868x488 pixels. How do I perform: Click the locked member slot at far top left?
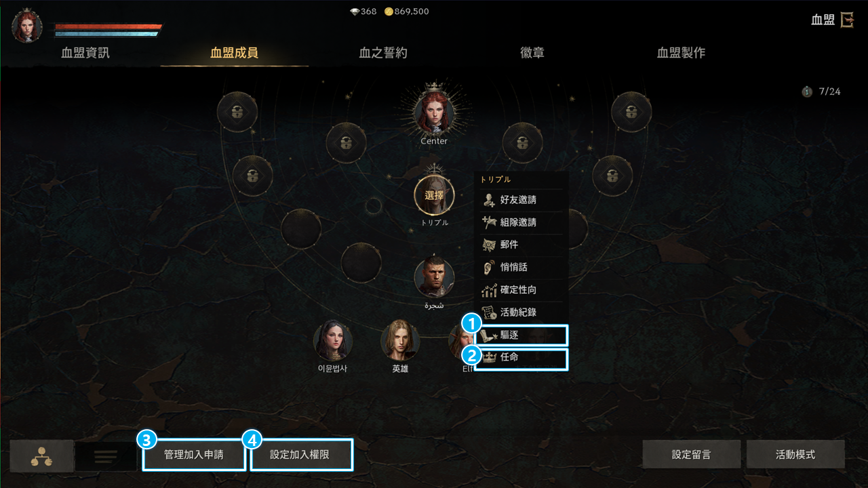[x=237, y=112]
